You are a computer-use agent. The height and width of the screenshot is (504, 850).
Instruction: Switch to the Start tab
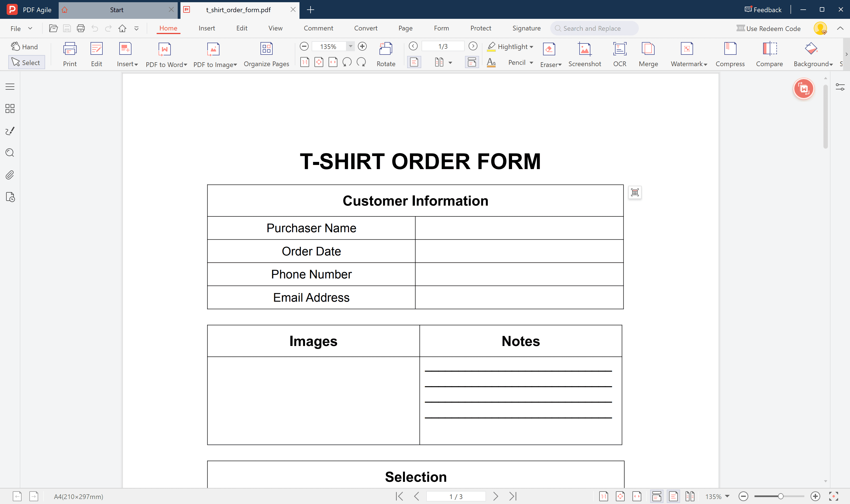[x=117, y=10]
